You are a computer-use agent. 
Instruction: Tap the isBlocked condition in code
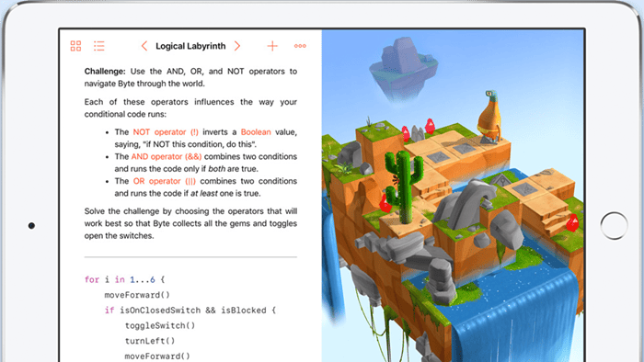(x=244, y=311)
